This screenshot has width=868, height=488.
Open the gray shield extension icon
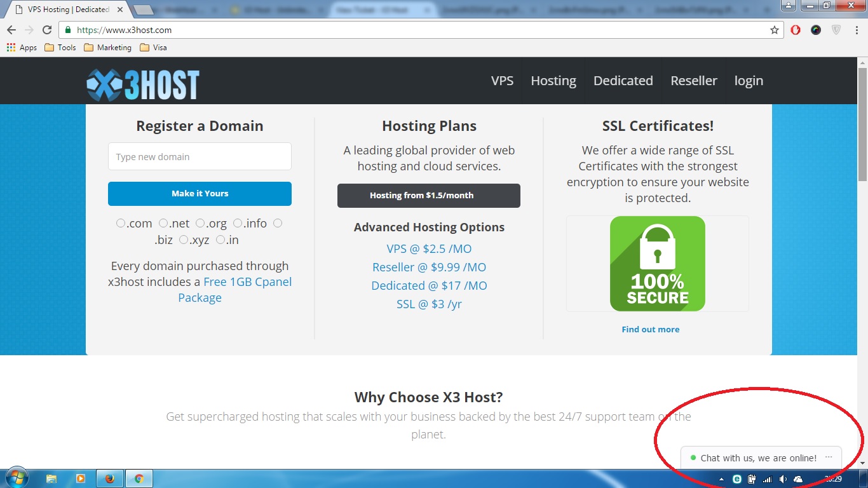click(837, 30)
